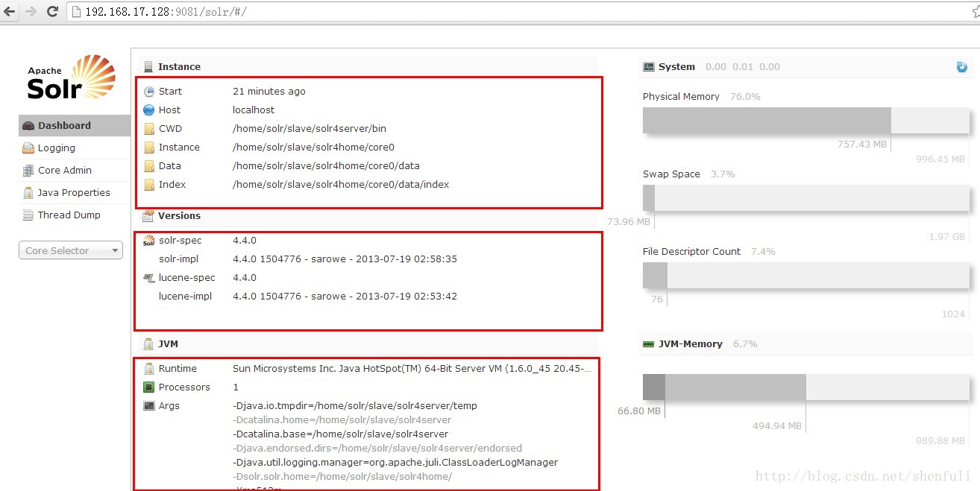Open the Core Selector dropdown
Screen dimensions: 980x491
pyautogui.click(x=71, y=250)
